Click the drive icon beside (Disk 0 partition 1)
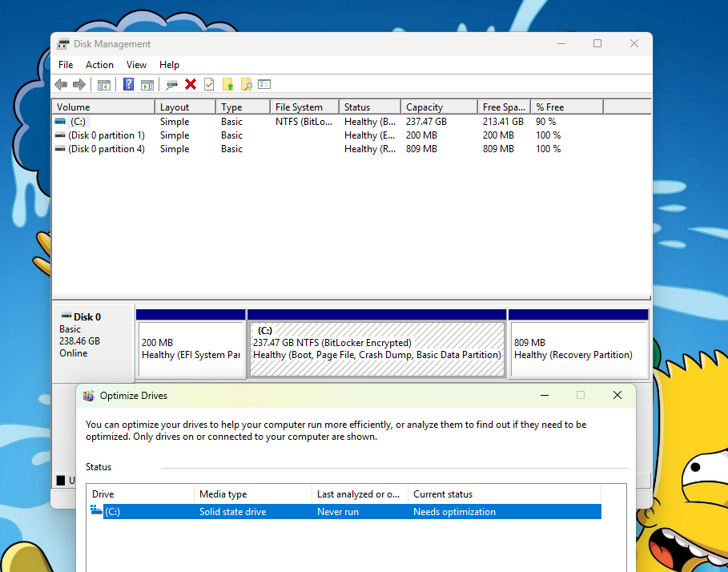 coord(60,135)
